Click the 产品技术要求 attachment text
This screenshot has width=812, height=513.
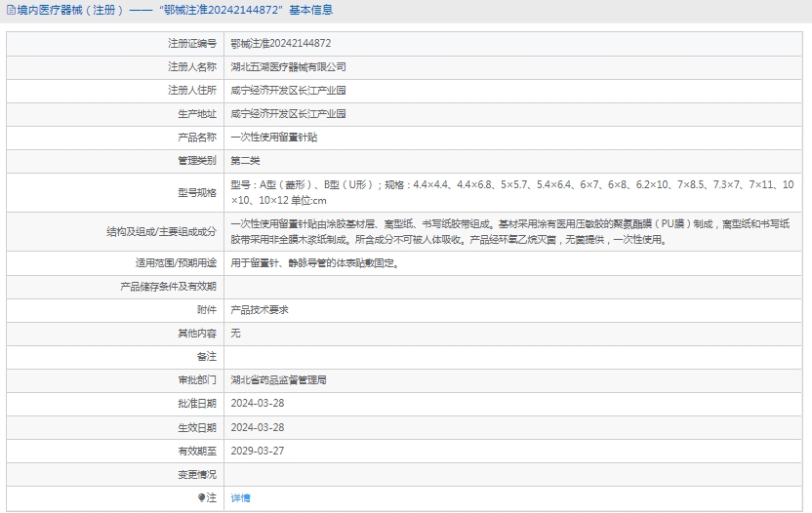259,309
